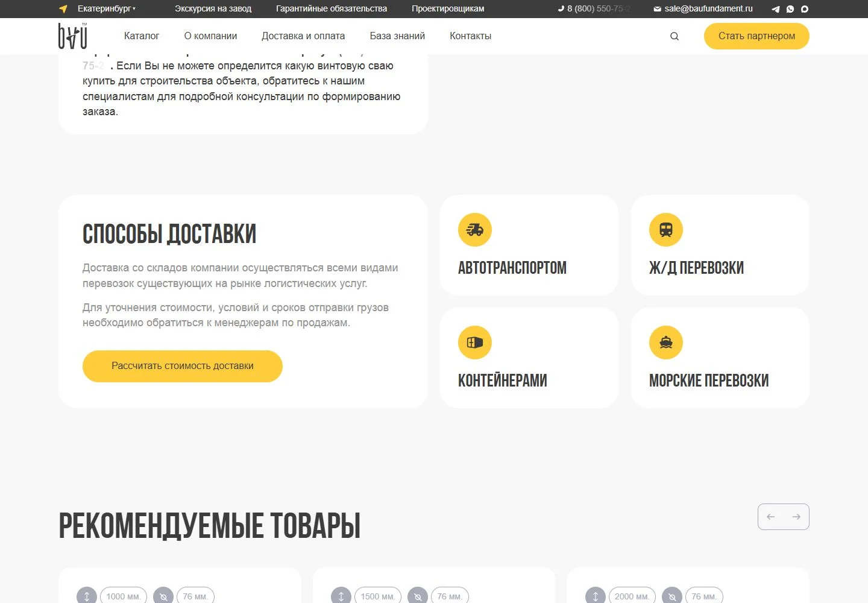Click the diameter icon in the 1000 мм. card

click(x=163, y=596)
